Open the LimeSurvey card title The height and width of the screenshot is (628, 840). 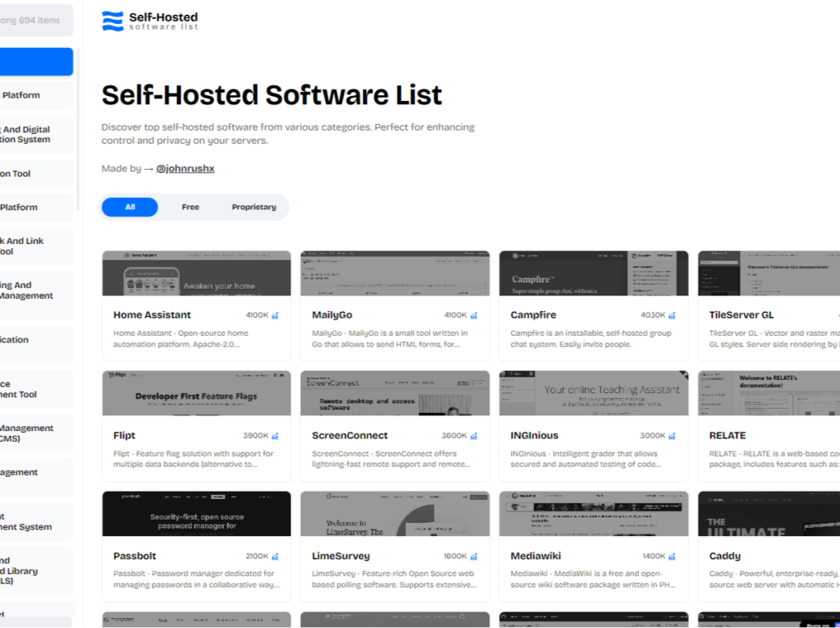click(340, 556)
